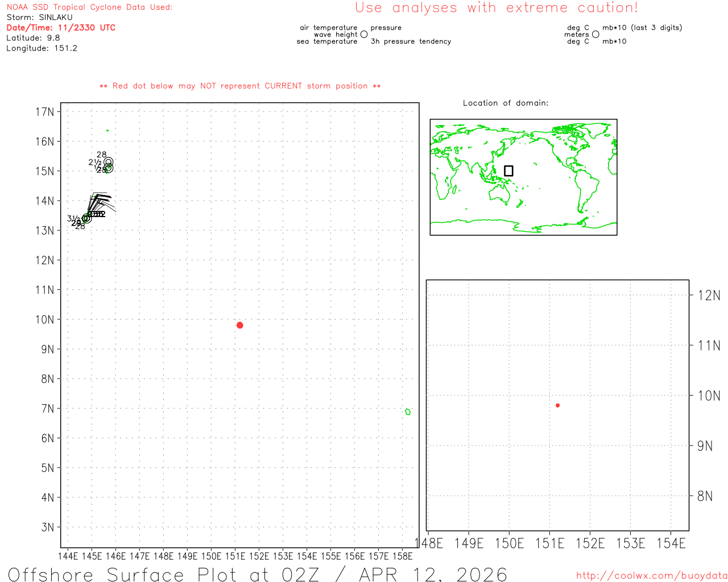This screenshot has height=582, width=728.
Task: Click the 'Date/Time: 11/2330 UTC' line
Action: tap(61, 28)
